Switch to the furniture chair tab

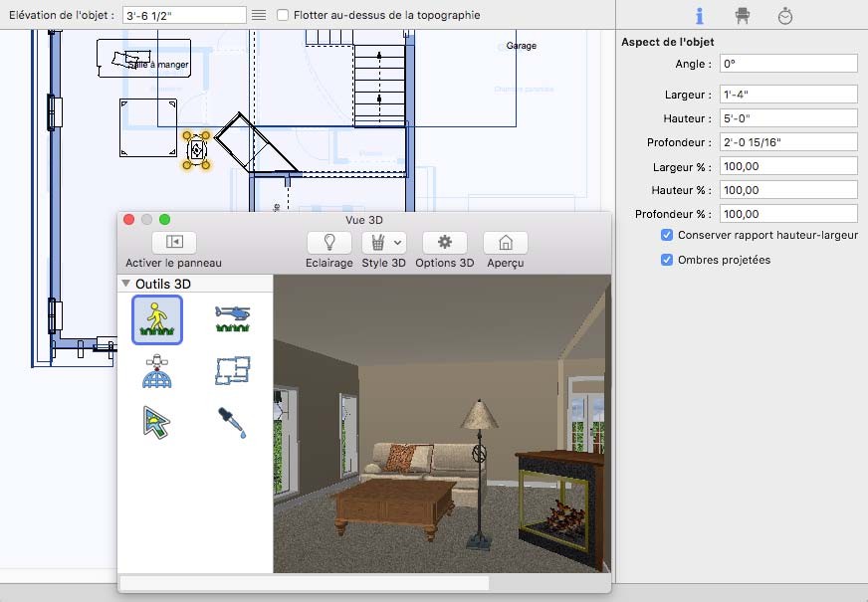pos(742,16)
